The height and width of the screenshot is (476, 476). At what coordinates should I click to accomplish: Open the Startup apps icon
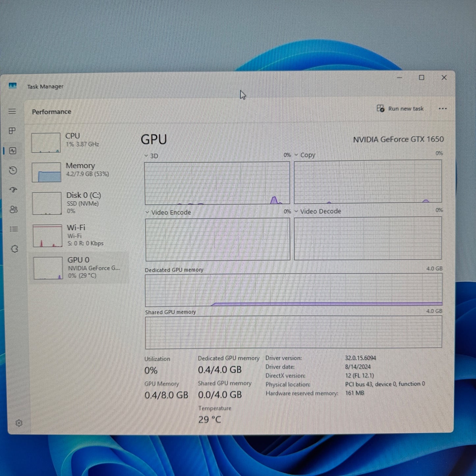[13, 190]
